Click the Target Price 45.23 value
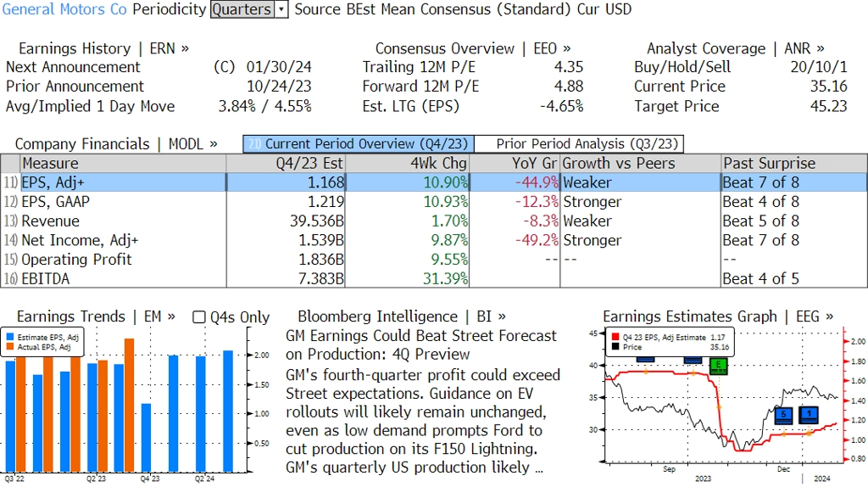 828,106
